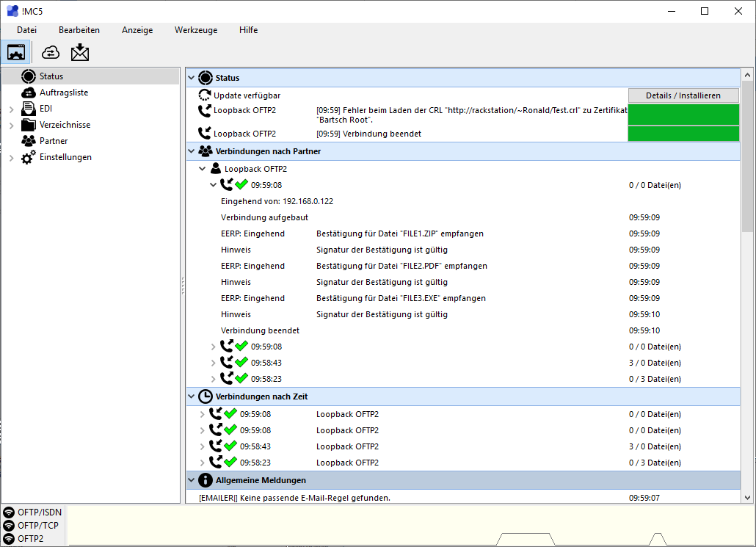Screen dimensions: 756x547
Task: Expand the Verzeichnisse tree node
Action: click(x=12, y=126)
